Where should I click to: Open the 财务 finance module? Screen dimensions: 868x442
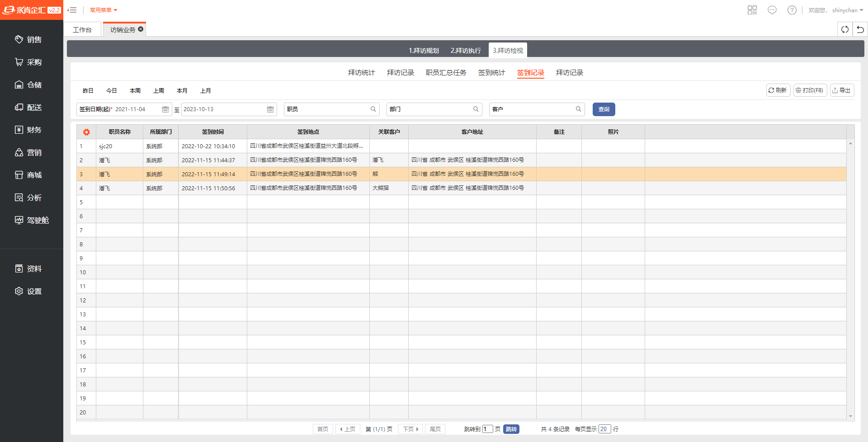coord(28,130)
